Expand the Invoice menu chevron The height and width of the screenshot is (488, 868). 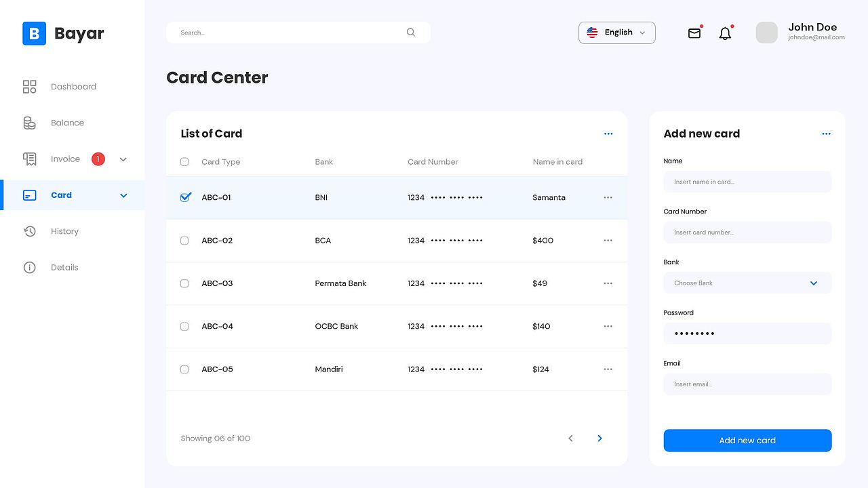[x=123, y=159]
